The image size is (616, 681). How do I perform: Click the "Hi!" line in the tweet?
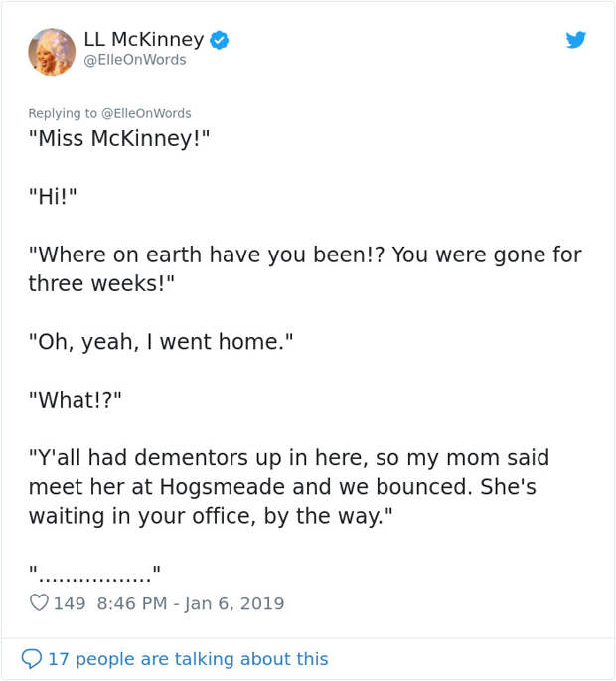(53, 196)
